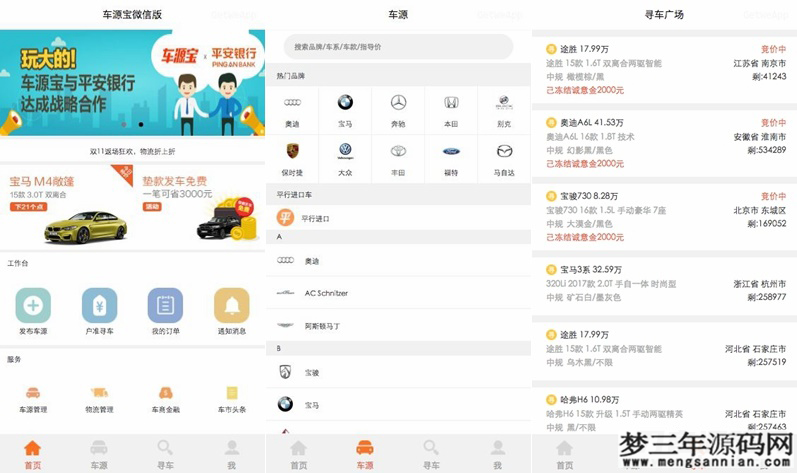Tap 寻车 tab in 车源 screen bar
The image size is (797, 473).
[x=431, y=455]
